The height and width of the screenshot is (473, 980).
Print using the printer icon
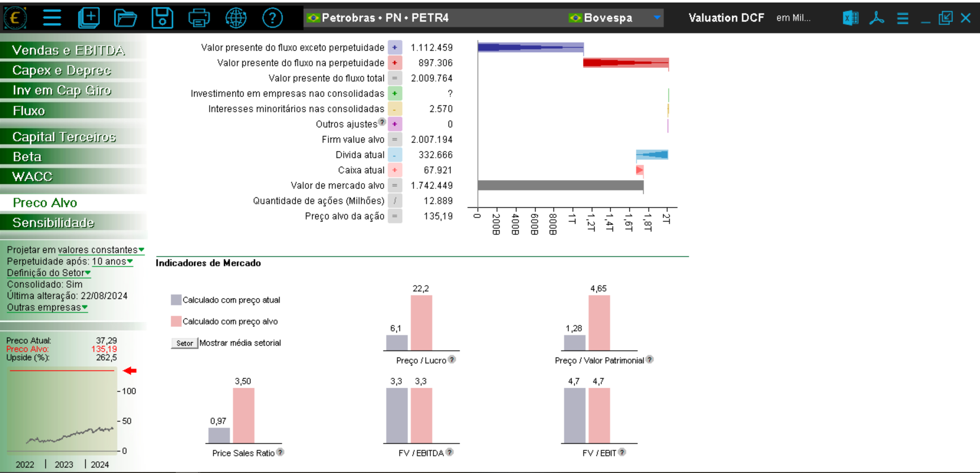pos(199,18)
